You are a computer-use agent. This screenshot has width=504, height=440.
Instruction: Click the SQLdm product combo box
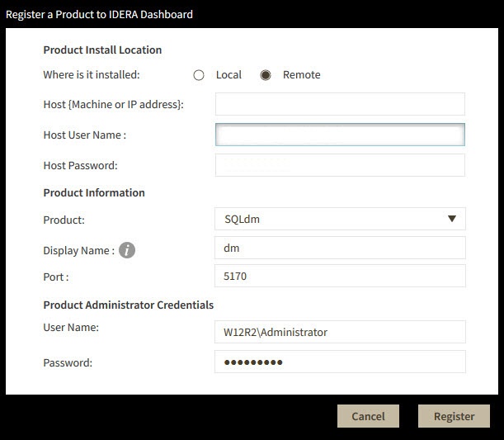tap(330, 219)
